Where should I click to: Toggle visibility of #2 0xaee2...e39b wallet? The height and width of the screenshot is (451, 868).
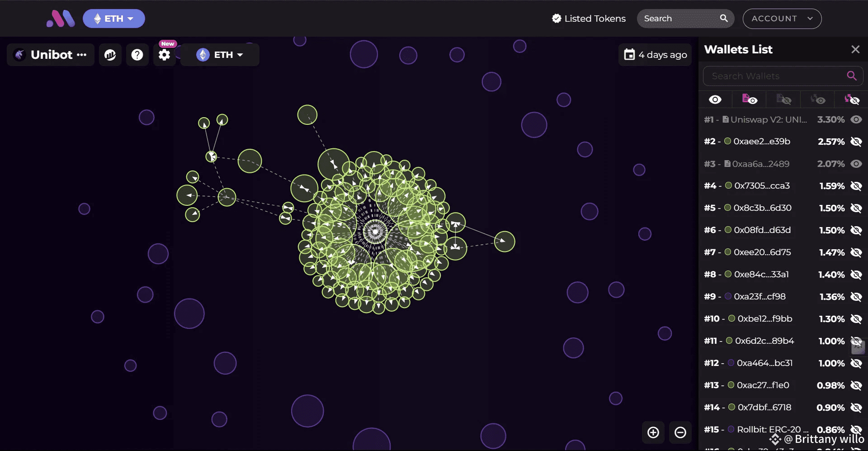coord(856,142)
